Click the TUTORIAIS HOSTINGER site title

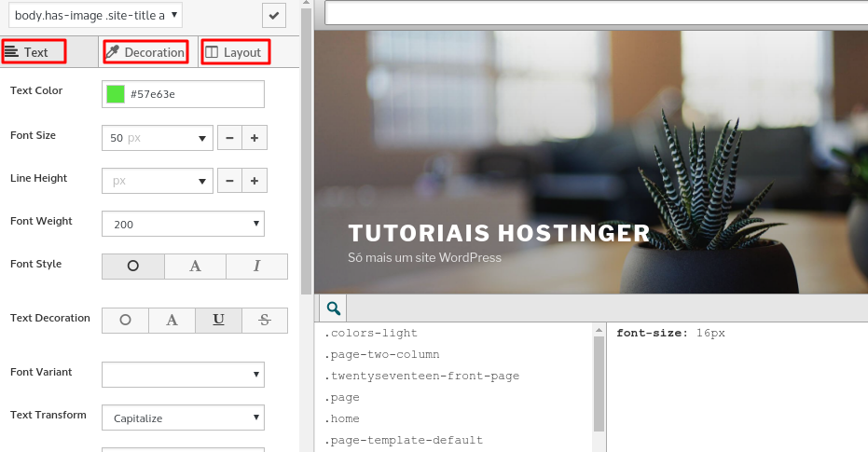[499, 233]
